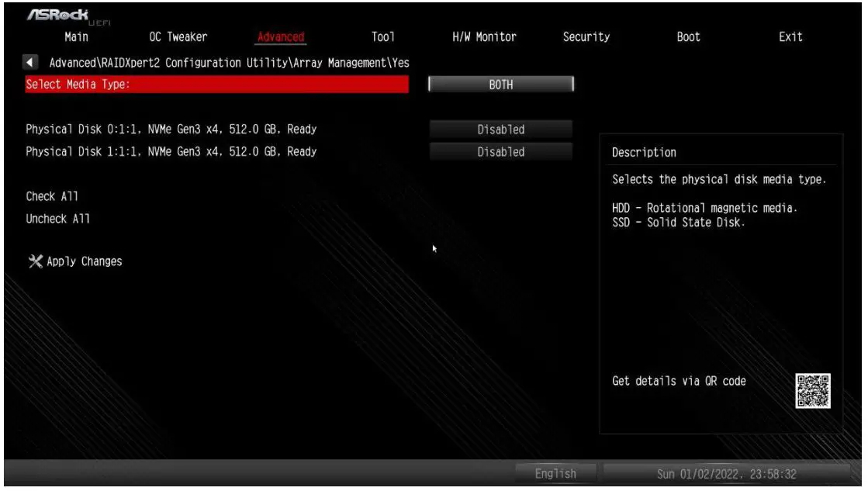The image size is (868, 491).
Task: Open the OC Tweaker tab
Action: coord(176,36)
